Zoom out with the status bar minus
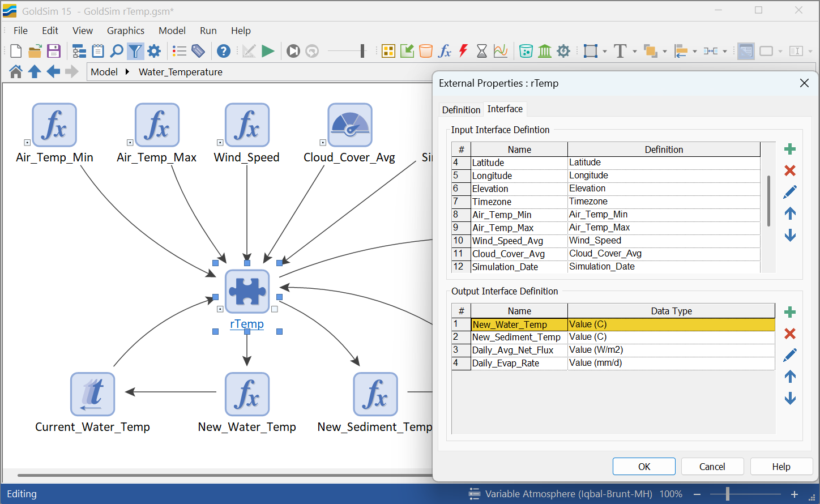The width and height of the screenshot is (820, 504). click(x=697, y=494)
